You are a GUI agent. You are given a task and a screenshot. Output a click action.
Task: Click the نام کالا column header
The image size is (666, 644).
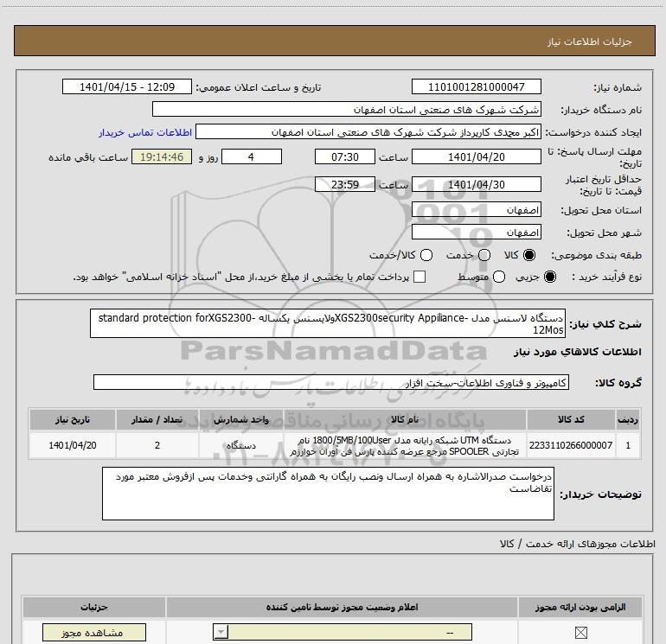click(405, 419)
